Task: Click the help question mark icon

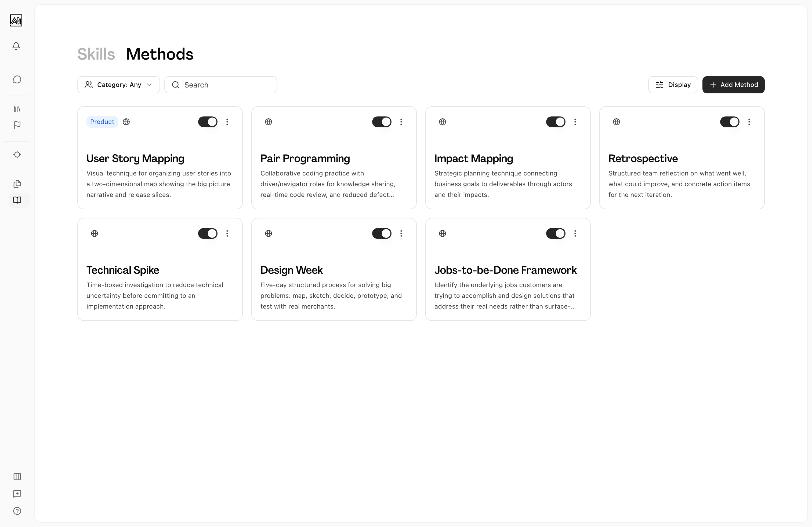Action: (17, 511)
